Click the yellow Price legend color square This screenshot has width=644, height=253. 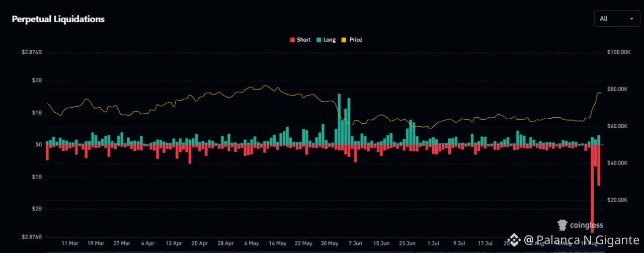pyautogui.click(x=345, y=40)
